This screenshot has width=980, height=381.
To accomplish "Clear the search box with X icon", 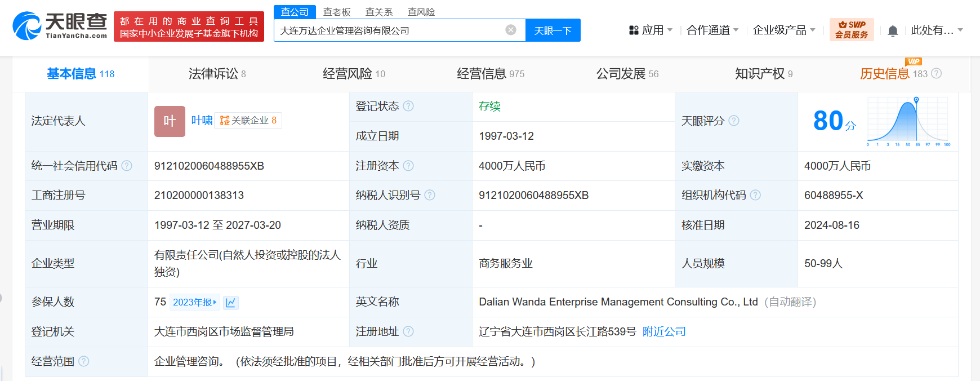I will click(511, 30).
